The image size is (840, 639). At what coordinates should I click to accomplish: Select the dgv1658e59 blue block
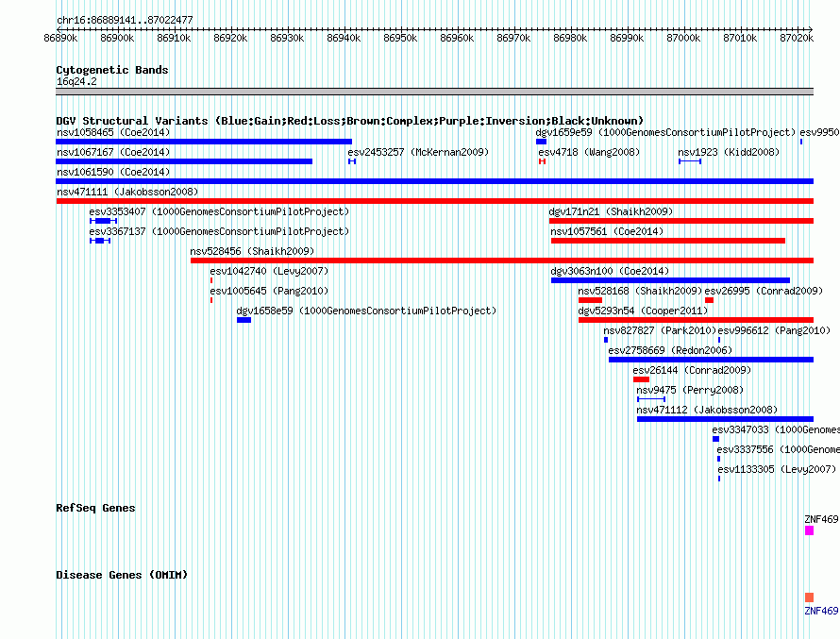click(244, 320)
